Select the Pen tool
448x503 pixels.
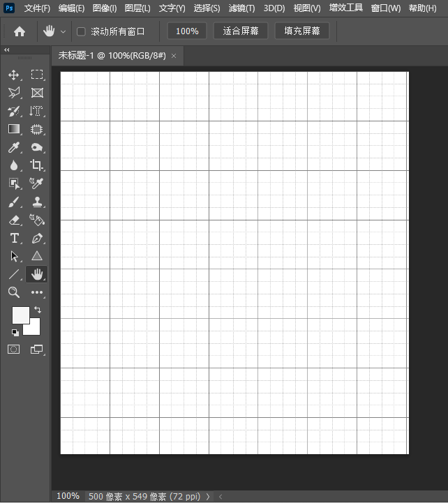(37, 239)
